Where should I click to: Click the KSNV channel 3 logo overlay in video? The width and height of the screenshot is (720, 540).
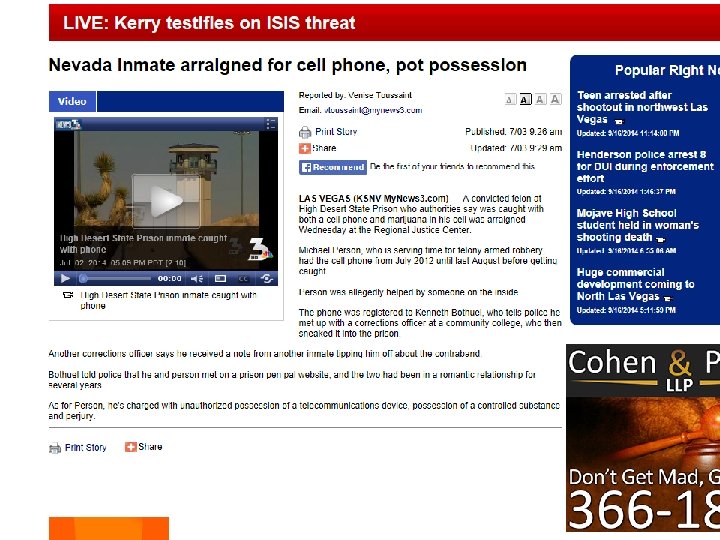[259, 251]
